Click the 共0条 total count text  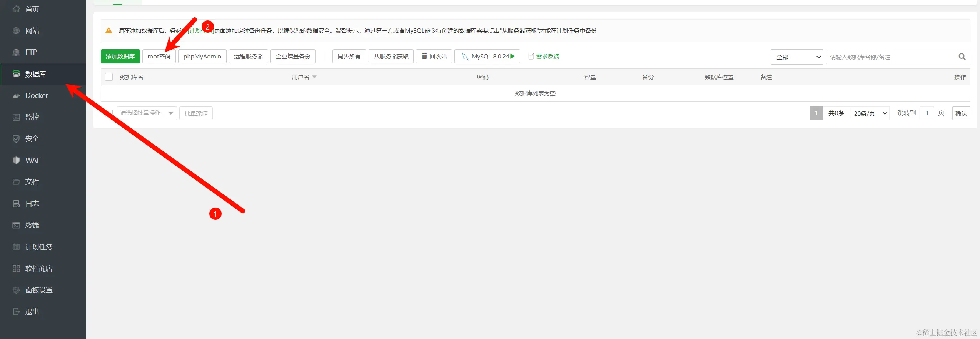coord(836,113)
